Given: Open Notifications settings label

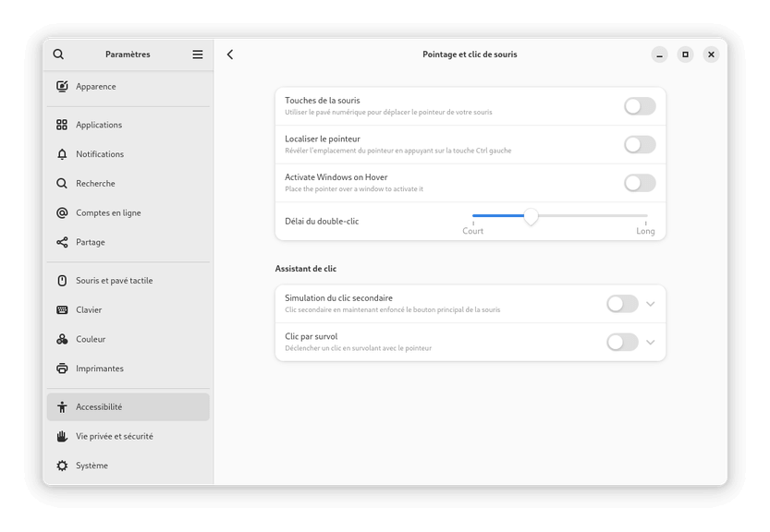Looking at the screenshot, I should (100, 154).
